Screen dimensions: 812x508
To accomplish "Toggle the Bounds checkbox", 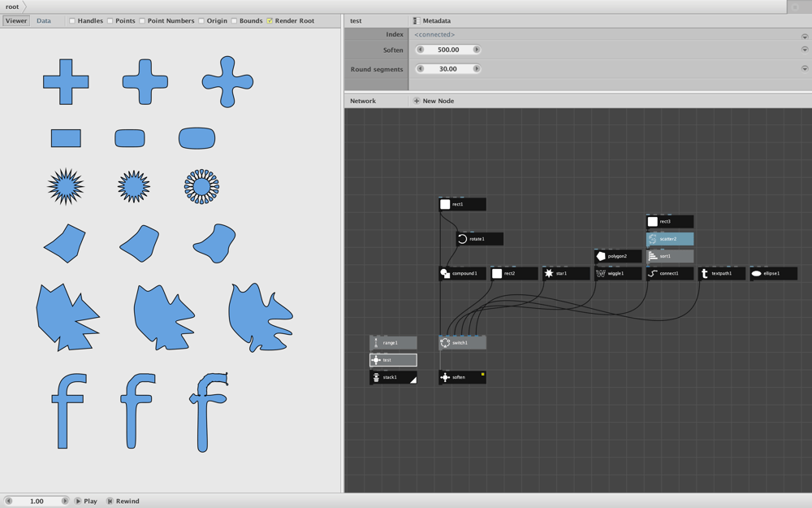I will pos(234,21).
